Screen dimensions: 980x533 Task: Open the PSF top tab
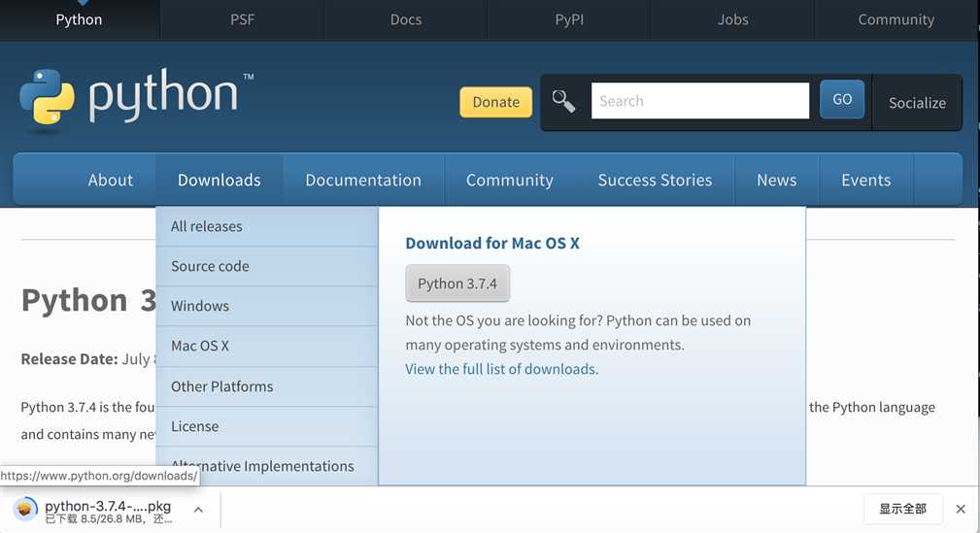click(x=243, y=20)
